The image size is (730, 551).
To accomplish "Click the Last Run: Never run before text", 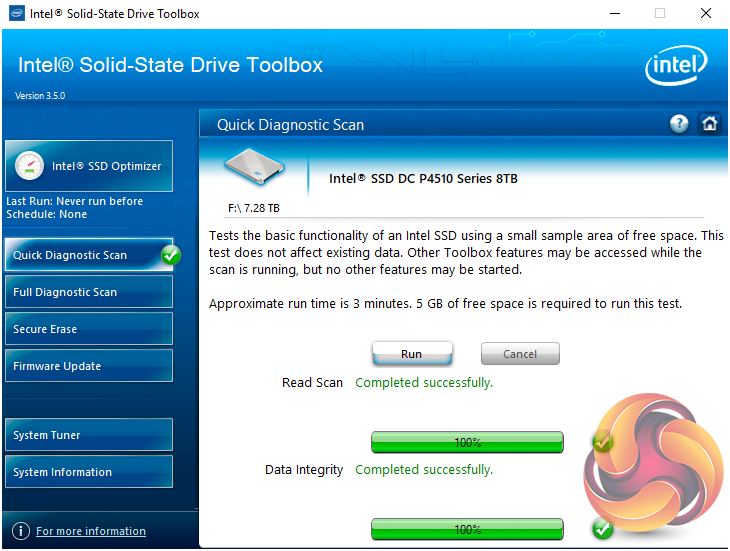I will click(74, 201).
